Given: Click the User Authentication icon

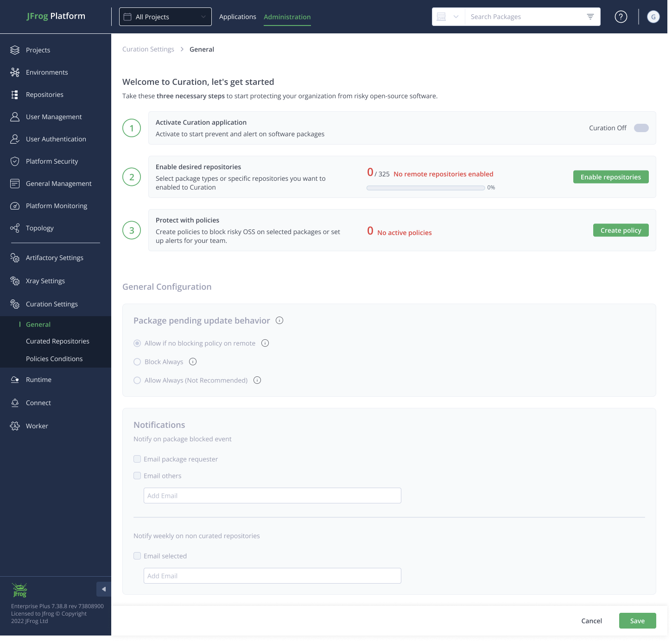Looking at the screenshot, I should click(x=15, y=139).
